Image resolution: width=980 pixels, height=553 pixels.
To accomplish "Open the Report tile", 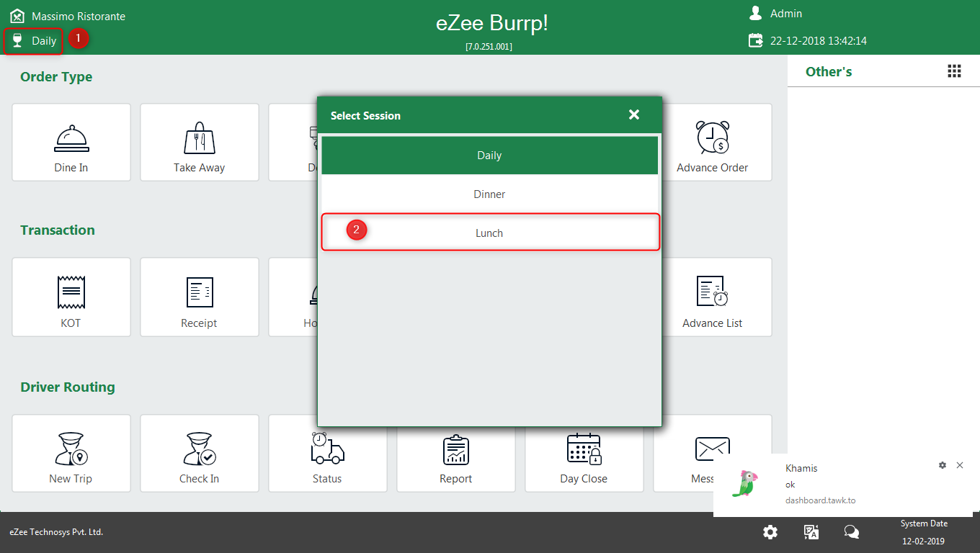I will click(x=456, y=453).
